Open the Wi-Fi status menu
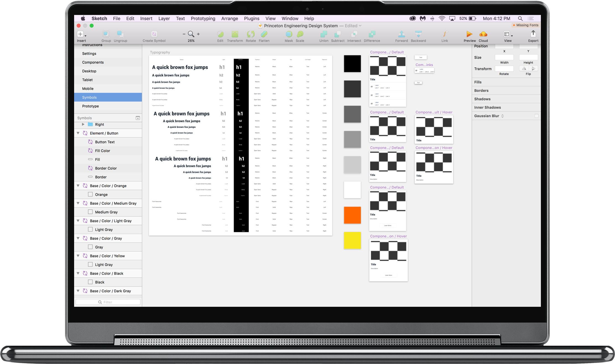This screenshot has height=364, width=615. click(x=442, y=19)
